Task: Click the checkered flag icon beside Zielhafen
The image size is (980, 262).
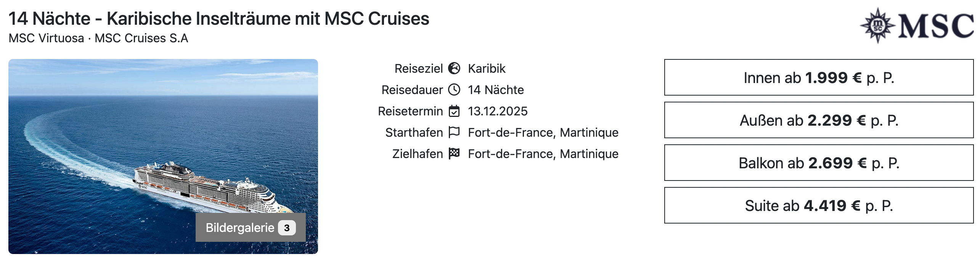Action: [454, 154]
